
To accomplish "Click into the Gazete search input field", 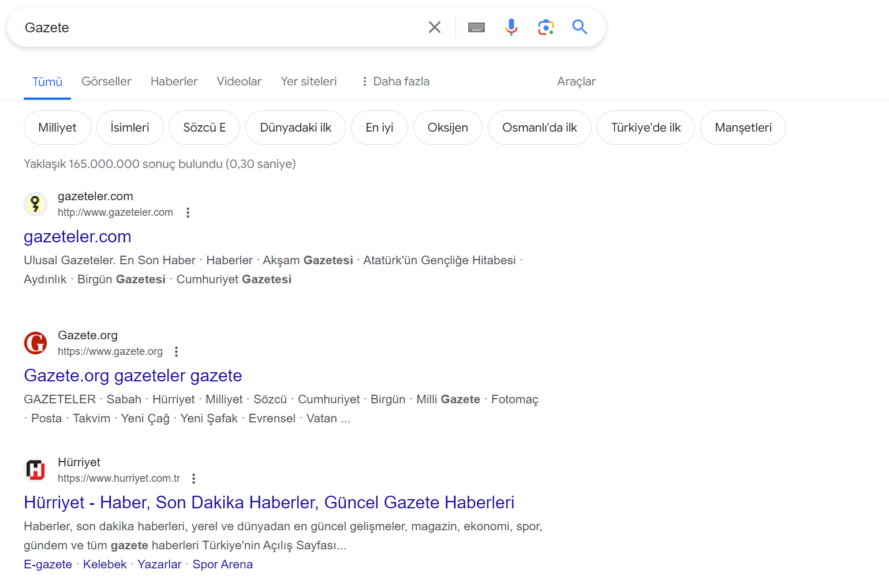I will [x=219, y=27].
